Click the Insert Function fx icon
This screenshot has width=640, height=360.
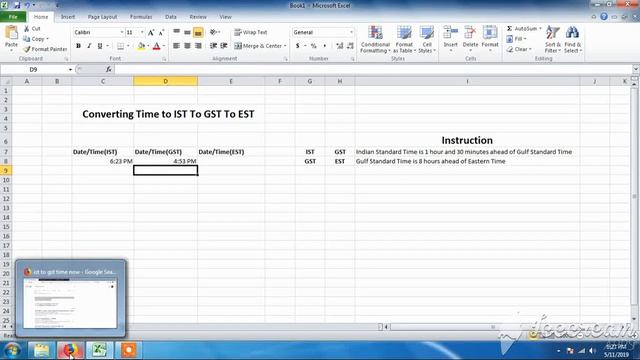[109, 69]
